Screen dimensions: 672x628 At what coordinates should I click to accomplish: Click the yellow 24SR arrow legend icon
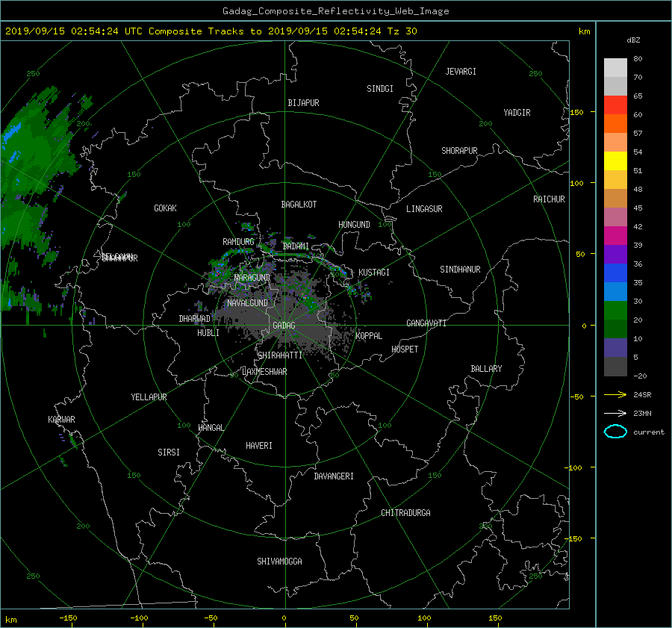615,394
